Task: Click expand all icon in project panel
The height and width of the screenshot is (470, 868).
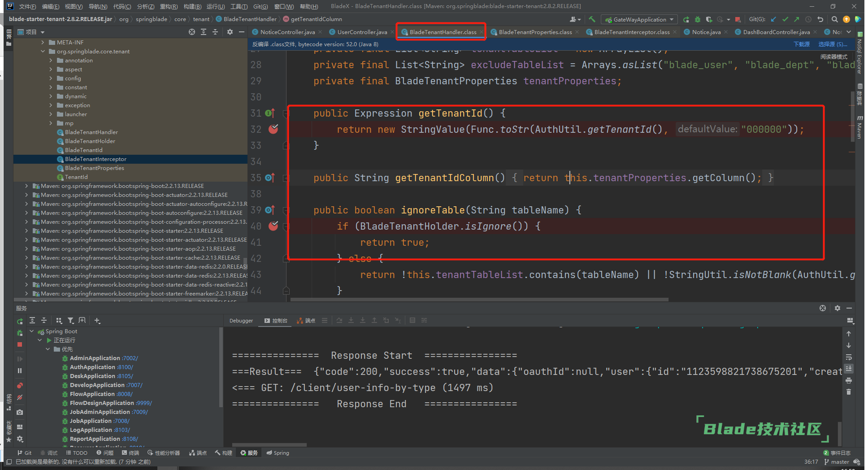Action: coord(204,32)
